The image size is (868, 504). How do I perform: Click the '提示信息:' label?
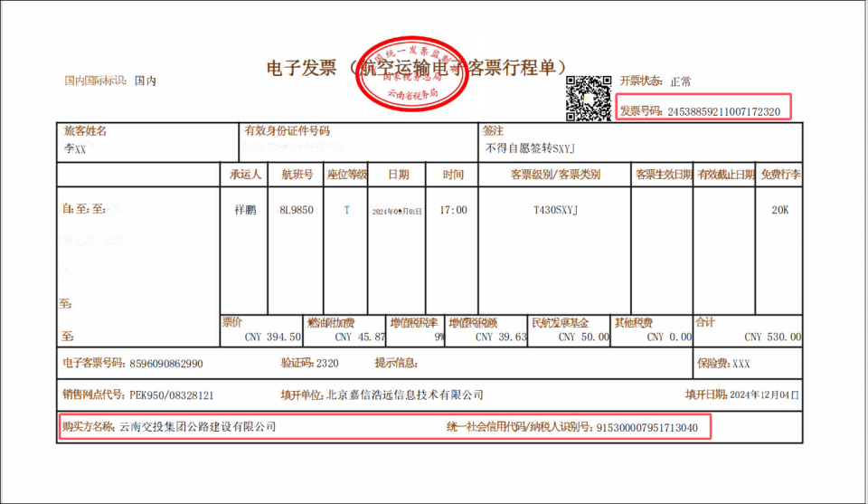[396, 363]
